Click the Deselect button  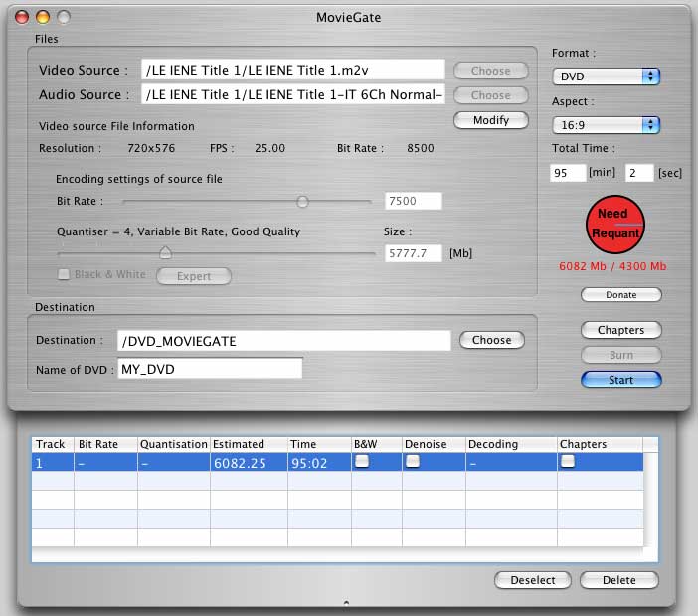[533, 580]
